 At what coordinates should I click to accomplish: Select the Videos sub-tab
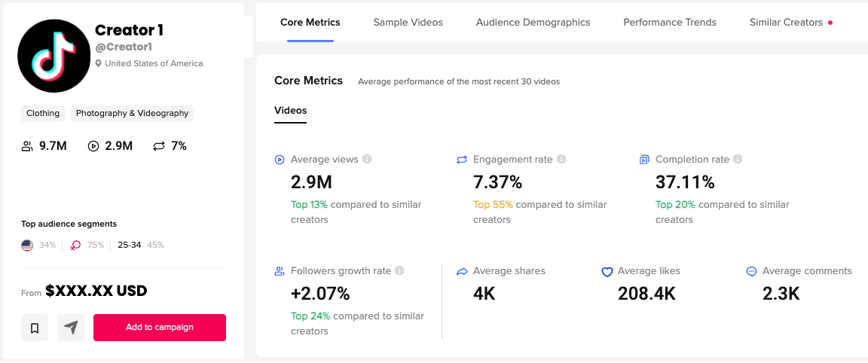[290, 111]
